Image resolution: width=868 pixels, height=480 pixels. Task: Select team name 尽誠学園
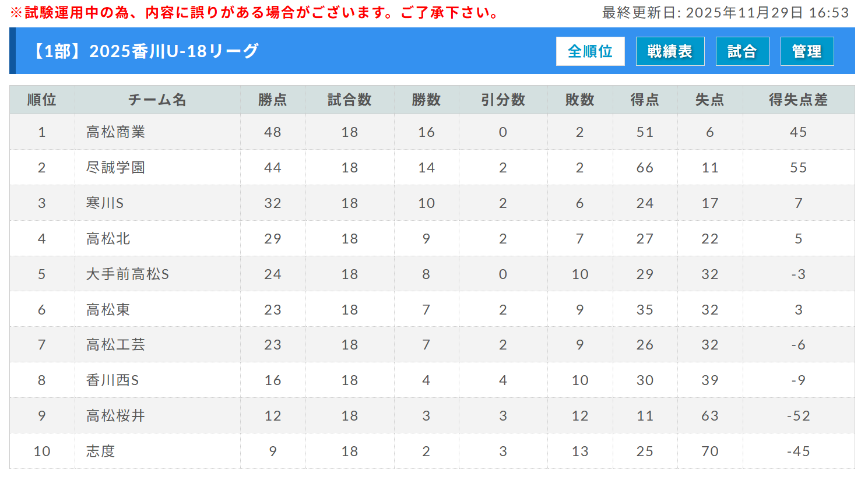tap(115, 168)
